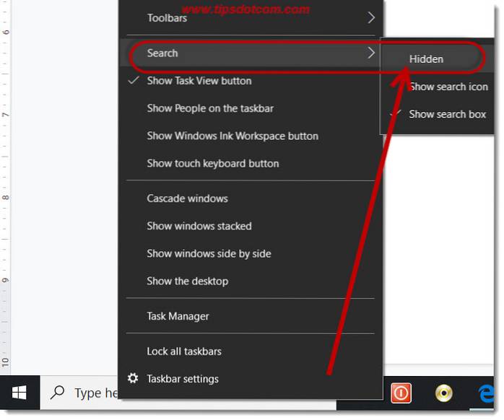
Task: Choose Show search icon option
Action: (448, 87)
